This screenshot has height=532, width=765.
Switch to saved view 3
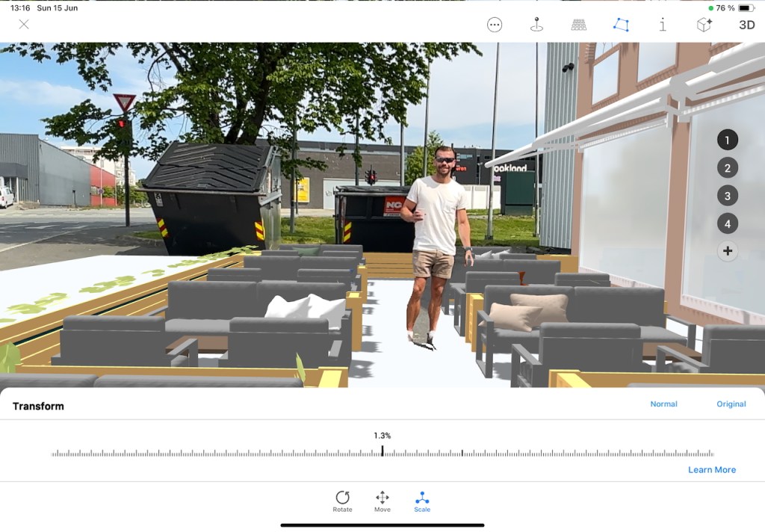[728, 196]
